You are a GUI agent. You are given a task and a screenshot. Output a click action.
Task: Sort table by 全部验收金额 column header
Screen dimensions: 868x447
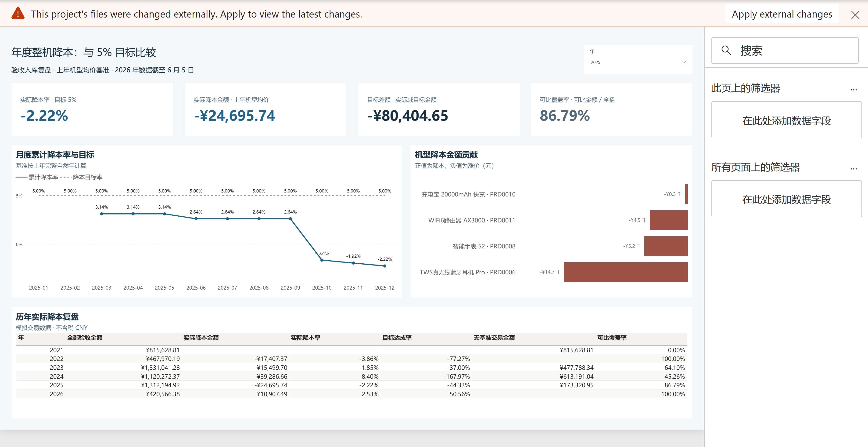click(x=85, y=338)
